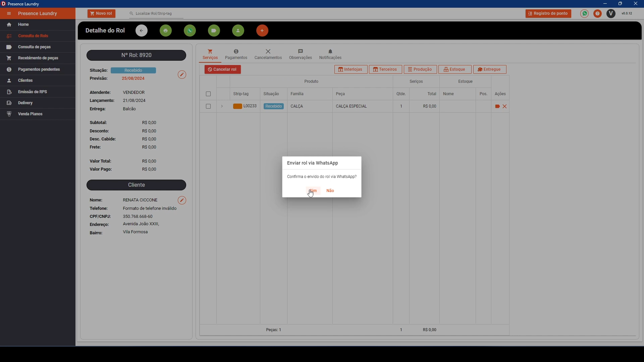Click the Cancelar rol button
Image resolution: width=644 pixels, height=362 pixels.
point(223,69)
